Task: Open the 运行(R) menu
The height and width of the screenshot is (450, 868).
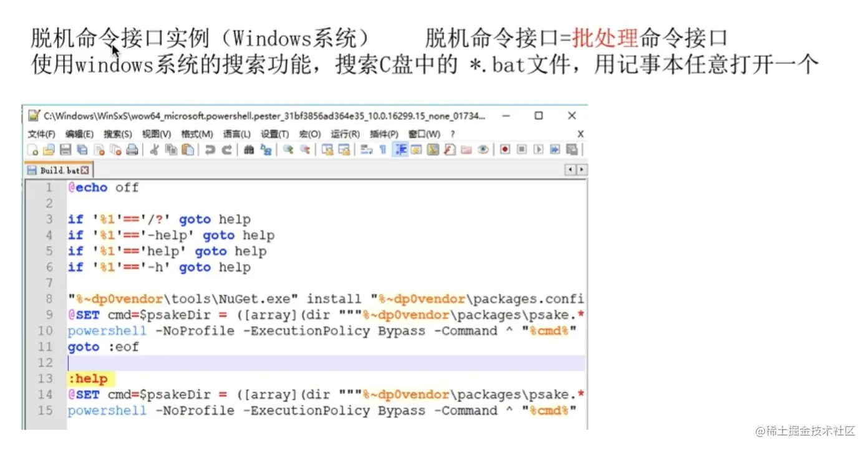Action: pyautogui.click(x=345, y=134)
